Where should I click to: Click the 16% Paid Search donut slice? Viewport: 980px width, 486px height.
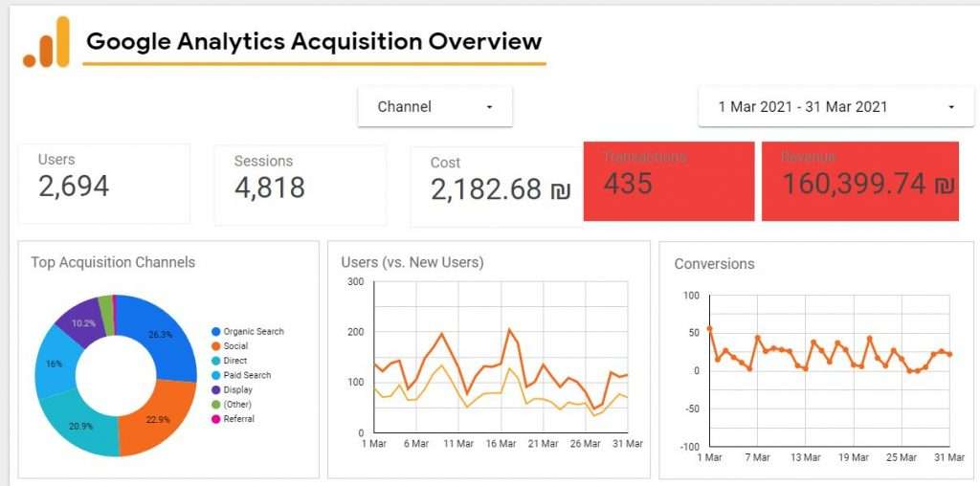point(56,363)
